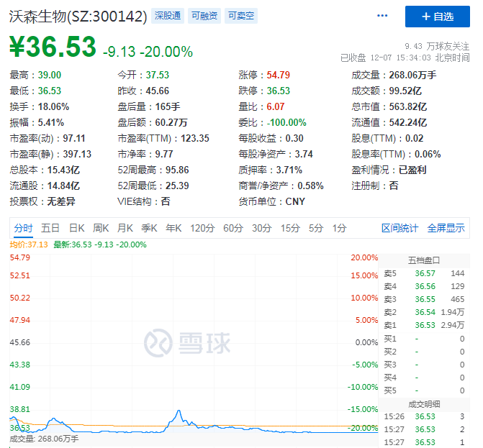
Task: Click the intraday price peak on chart
Action: pos(179,411)
